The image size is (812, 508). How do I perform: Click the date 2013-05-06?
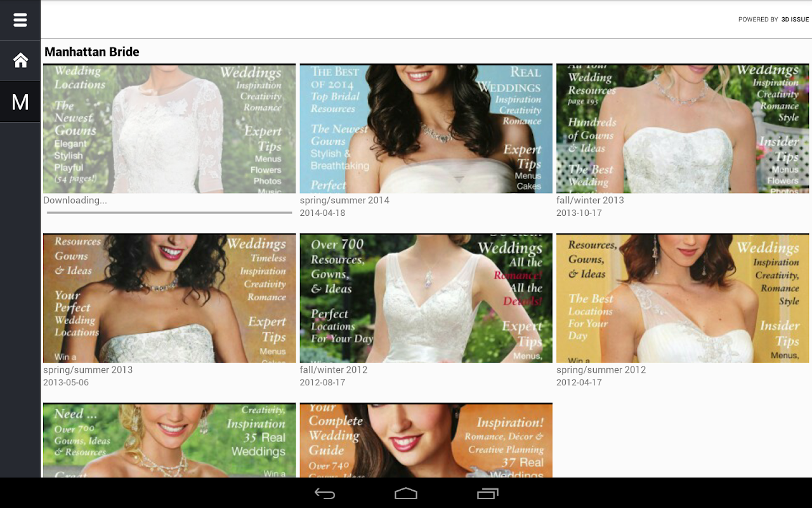(66, 383)
